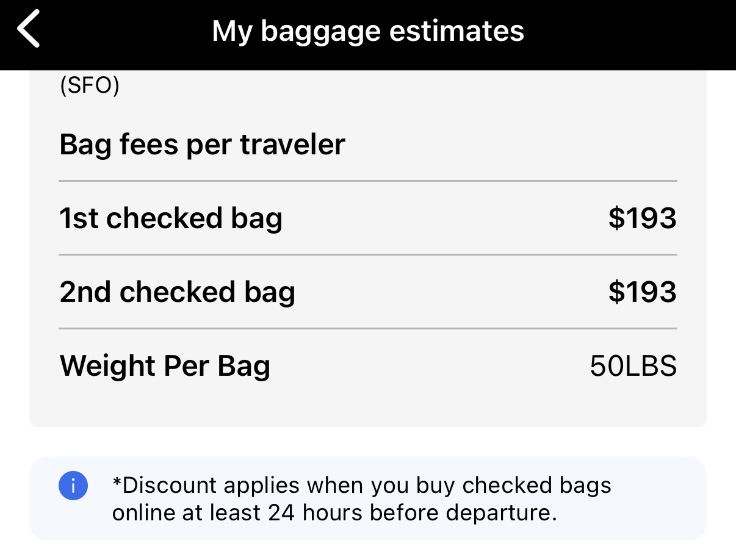Tap the '*Discount applies' notice first line
Viewport: 736px width, 560px height.
tap(361, 486)
